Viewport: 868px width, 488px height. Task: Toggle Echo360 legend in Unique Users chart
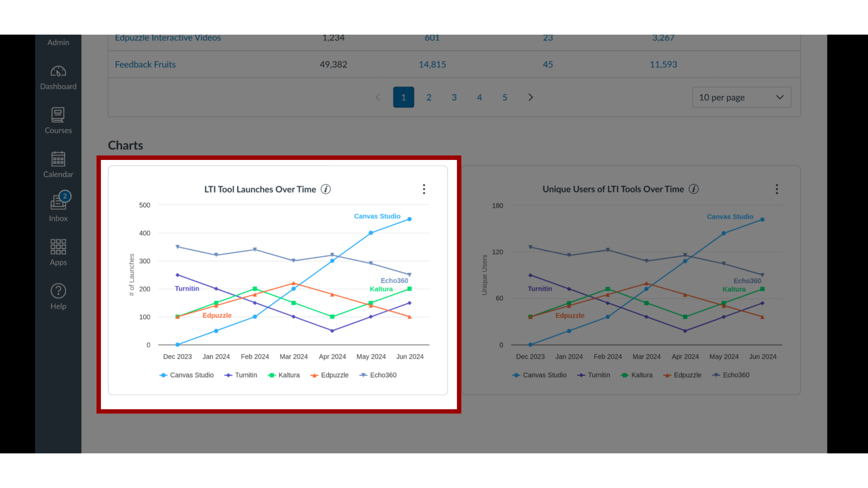[x=731, y=375]
